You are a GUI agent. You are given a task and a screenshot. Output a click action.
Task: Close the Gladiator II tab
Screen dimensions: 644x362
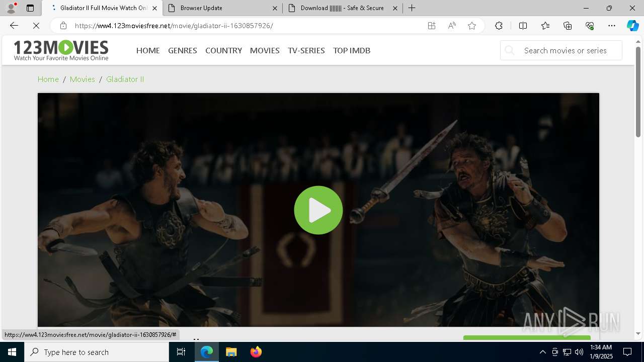pyautogui.click(x=154, y=8)
